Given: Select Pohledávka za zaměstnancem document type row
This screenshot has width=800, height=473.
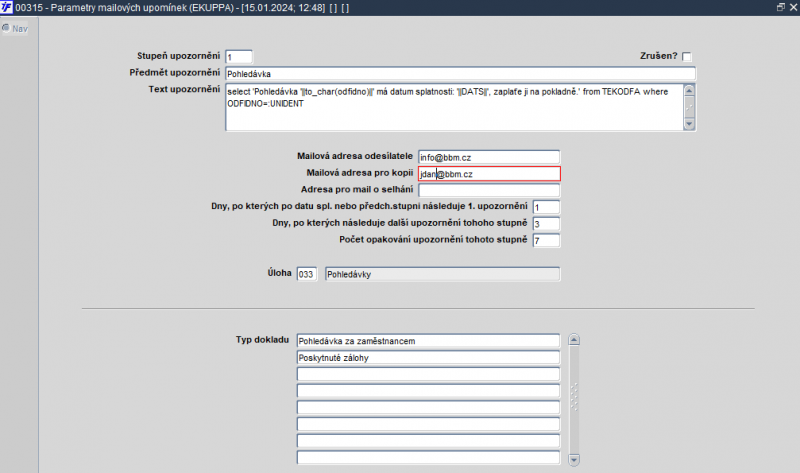Looking at the screenshot, I should 428,341.
